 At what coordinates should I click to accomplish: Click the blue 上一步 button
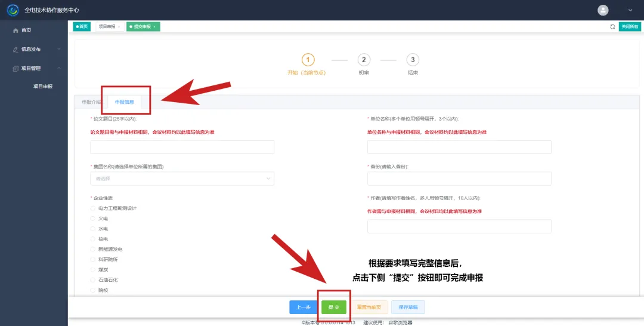[304, 307]
